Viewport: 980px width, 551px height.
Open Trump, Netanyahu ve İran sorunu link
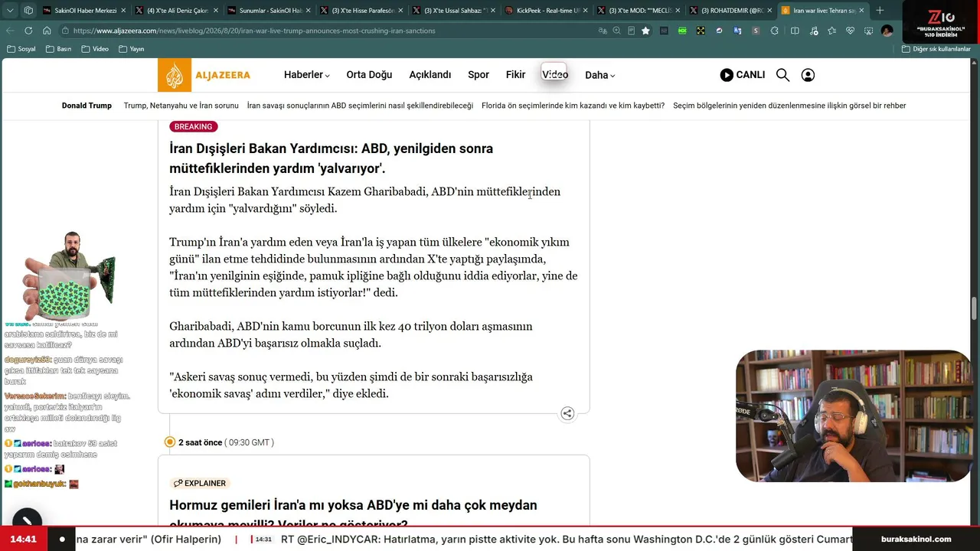pos(181,106)
